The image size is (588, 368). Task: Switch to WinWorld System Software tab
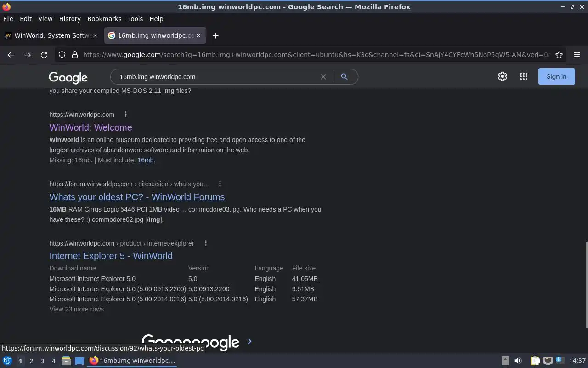coord(51,35)
